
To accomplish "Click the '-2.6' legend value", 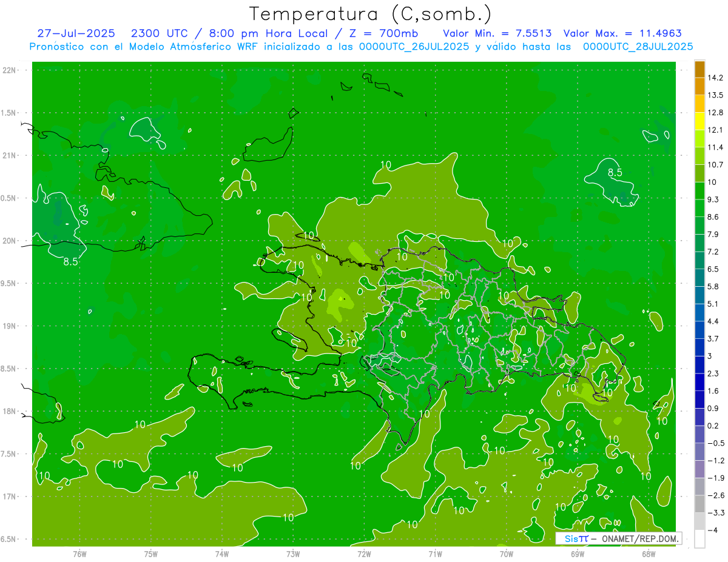I will (x=715, y=495).
